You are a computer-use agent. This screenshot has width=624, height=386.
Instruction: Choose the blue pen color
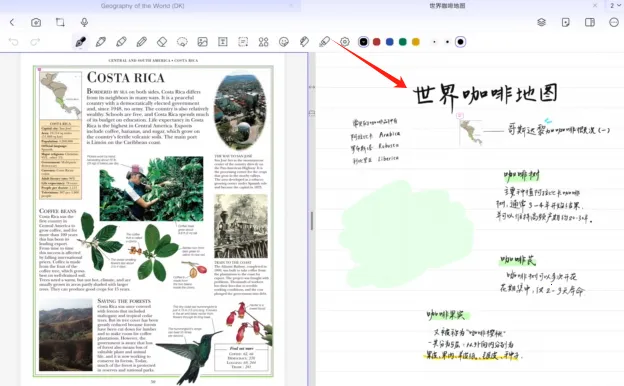point(390,42)
